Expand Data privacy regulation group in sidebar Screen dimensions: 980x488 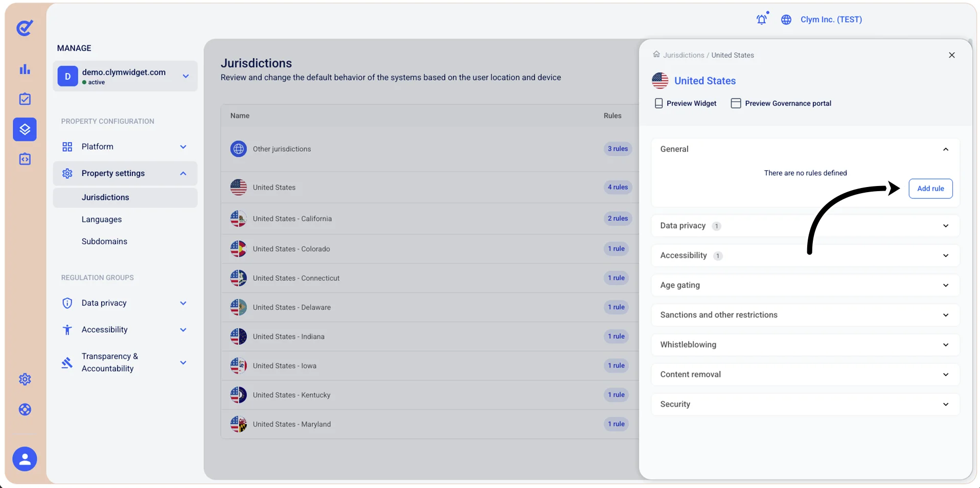pos(125,303)
